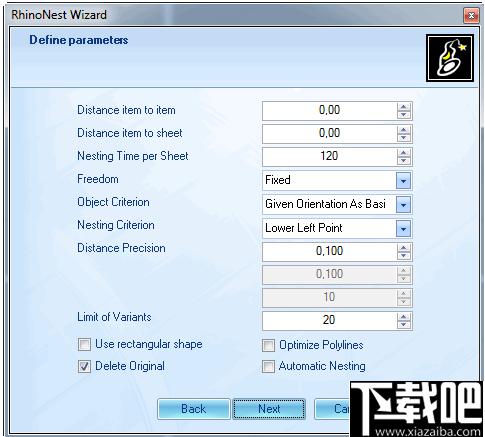The height and width of the screenshot is (437, 485).
Task: Decrease Limit of Variants value
Action: point(404,325)
